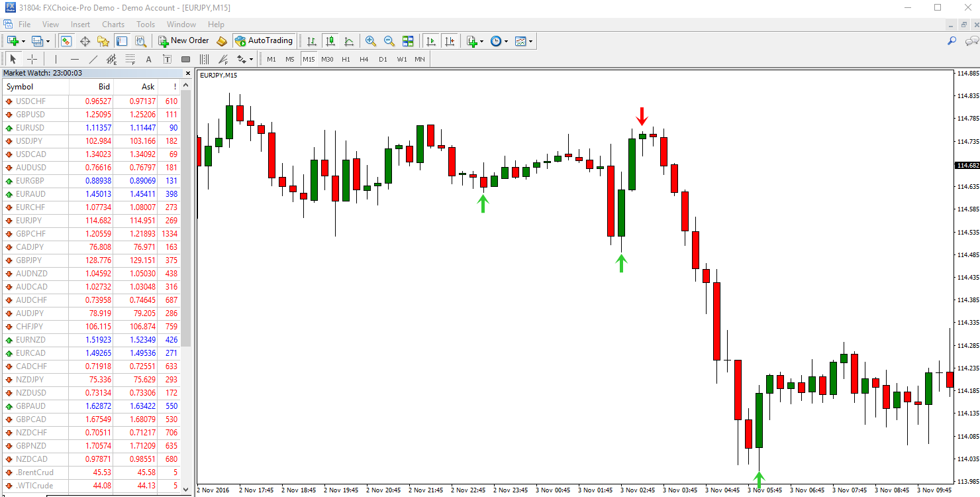
Task: Select the Cycle Lines tool
Action: click(x=204, y=59)
